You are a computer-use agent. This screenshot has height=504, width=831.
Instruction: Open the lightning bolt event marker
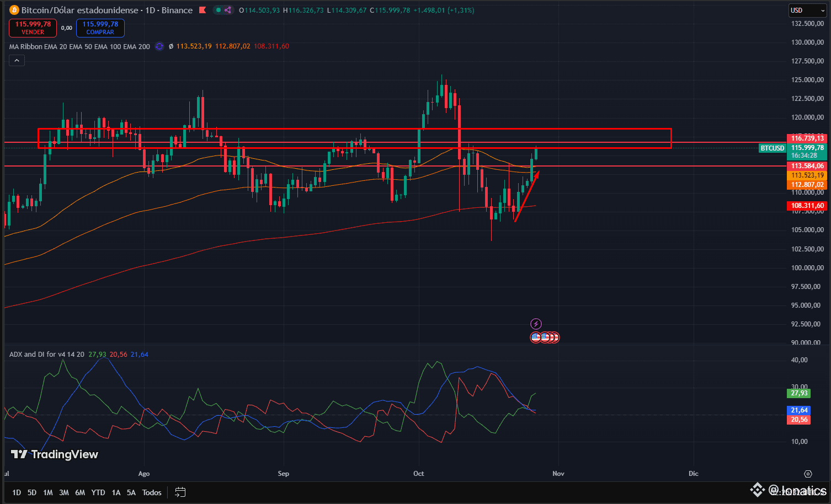[x=536, y=324]
